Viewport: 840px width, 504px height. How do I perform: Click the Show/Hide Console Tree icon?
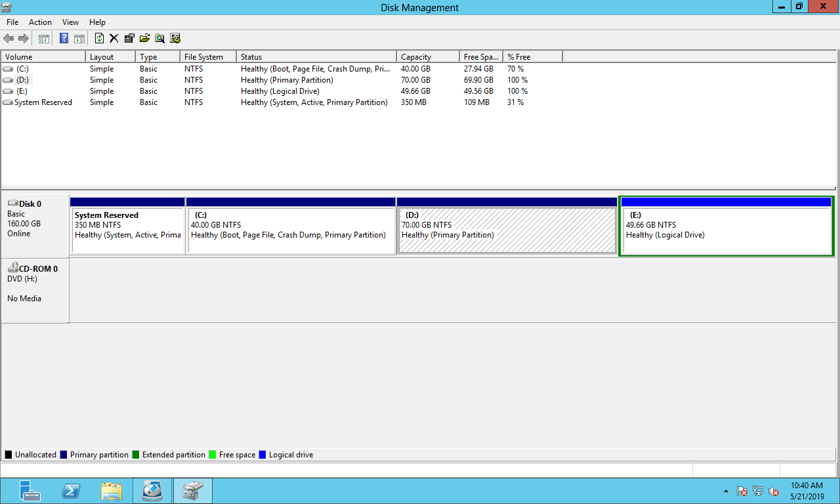point(44,39)
